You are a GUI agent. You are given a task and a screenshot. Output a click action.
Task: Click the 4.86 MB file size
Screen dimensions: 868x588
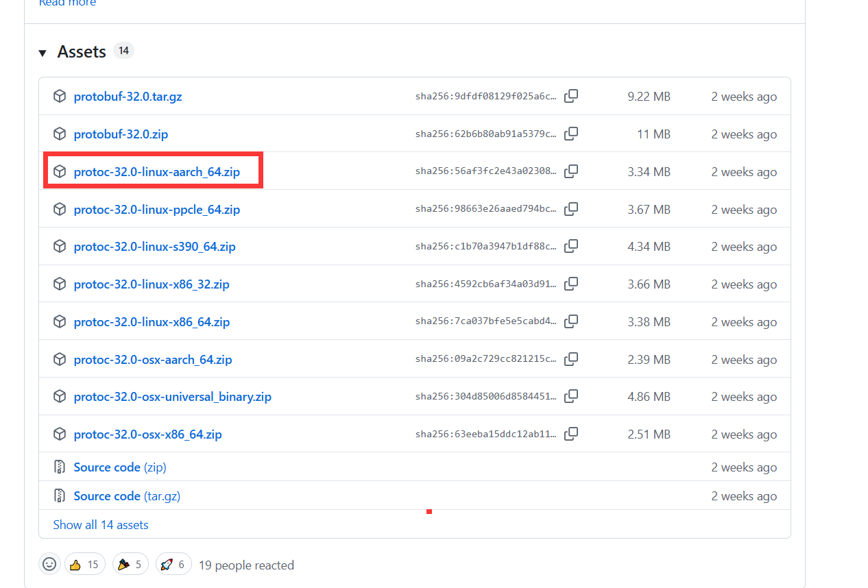coord(649,397)
